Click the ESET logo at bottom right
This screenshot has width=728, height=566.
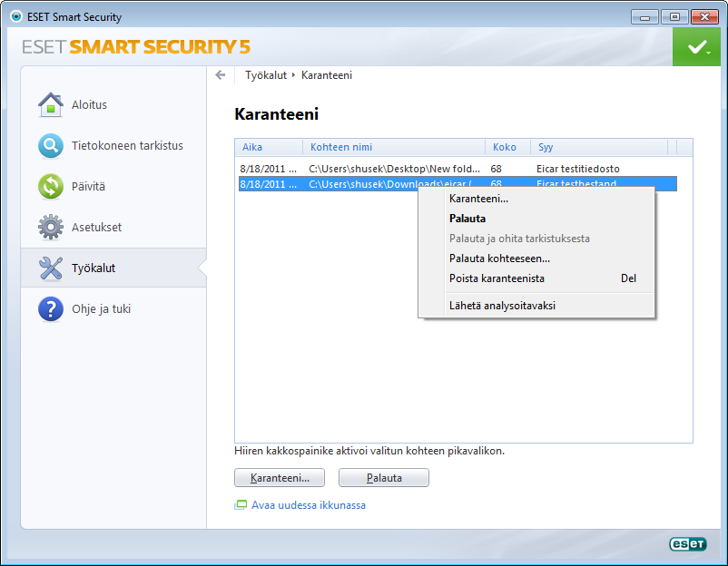688,543
